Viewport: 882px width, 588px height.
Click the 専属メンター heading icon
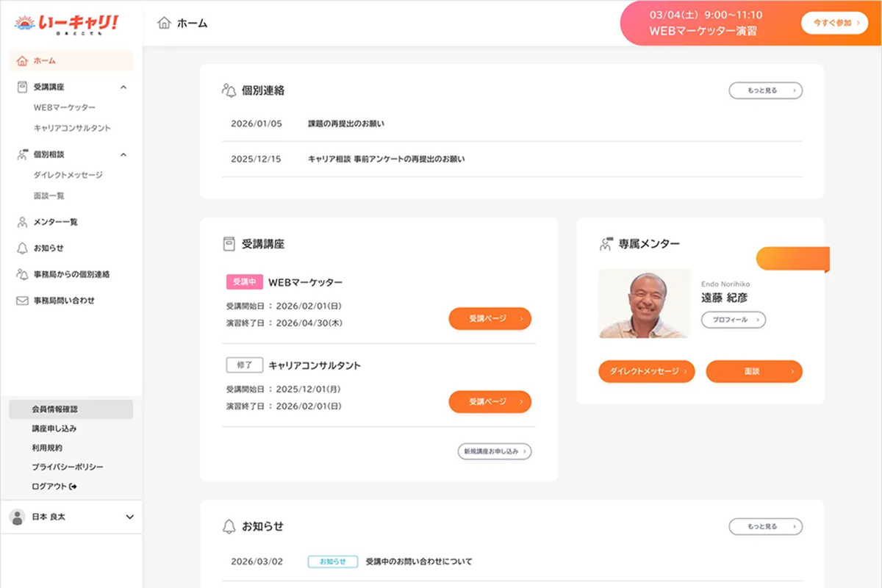[x=606, y=244]
